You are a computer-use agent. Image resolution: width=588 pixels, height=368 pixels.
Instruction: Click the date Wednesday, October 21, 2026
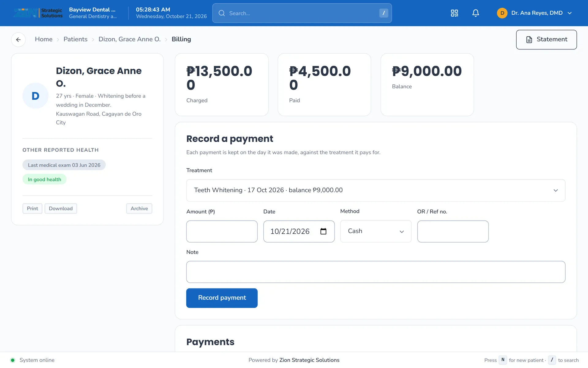(171, 16)
